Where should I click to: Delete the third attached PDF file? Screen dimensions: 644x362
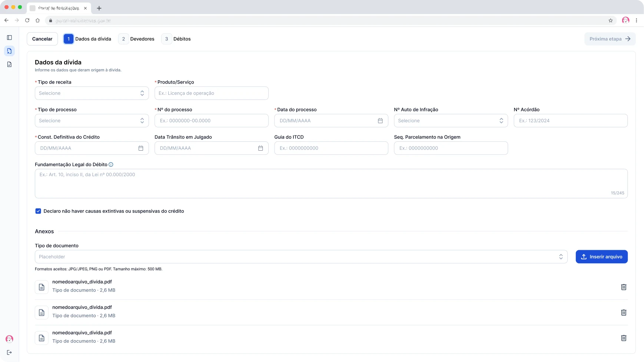pos(624,338)
